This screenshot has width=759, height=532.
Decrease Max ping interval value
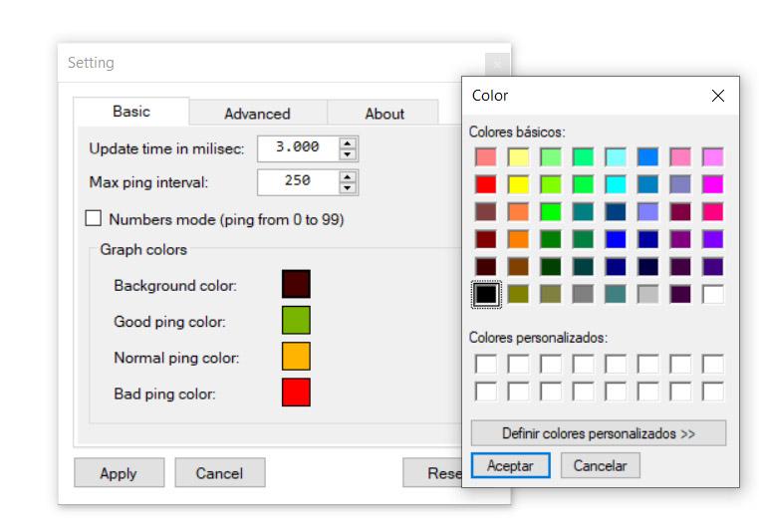click(x=347, y=188)
